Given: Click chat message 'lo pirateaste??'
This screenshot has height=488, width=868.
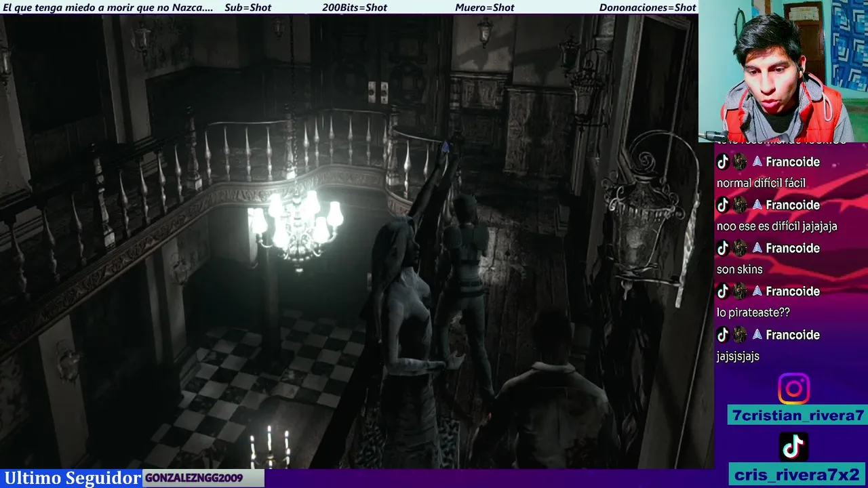Looking at the screenshot, I should (x=753, y=313).
